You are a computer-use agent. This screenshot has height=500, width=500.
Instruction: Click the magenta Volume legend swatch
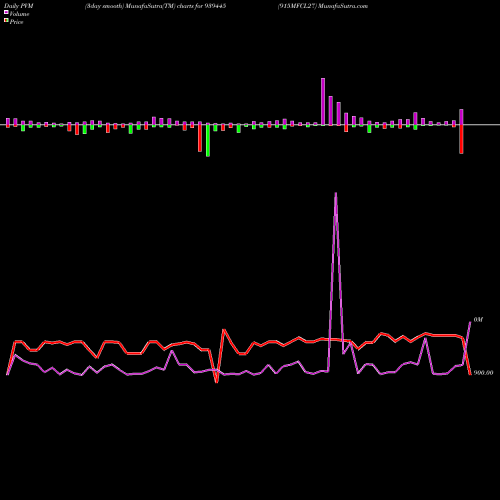point(6,12)
